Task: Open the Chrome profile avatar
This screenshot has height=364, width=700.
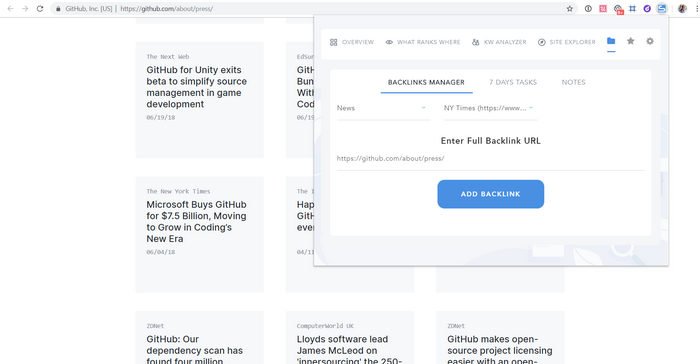Action: [682, 8]
